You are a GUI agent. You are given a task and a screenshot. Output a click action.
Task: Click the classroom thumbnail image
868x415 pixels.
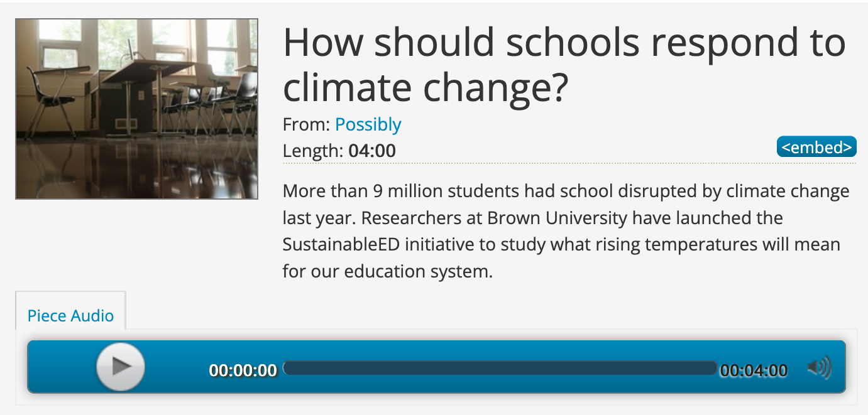click(x=136, y=109)
